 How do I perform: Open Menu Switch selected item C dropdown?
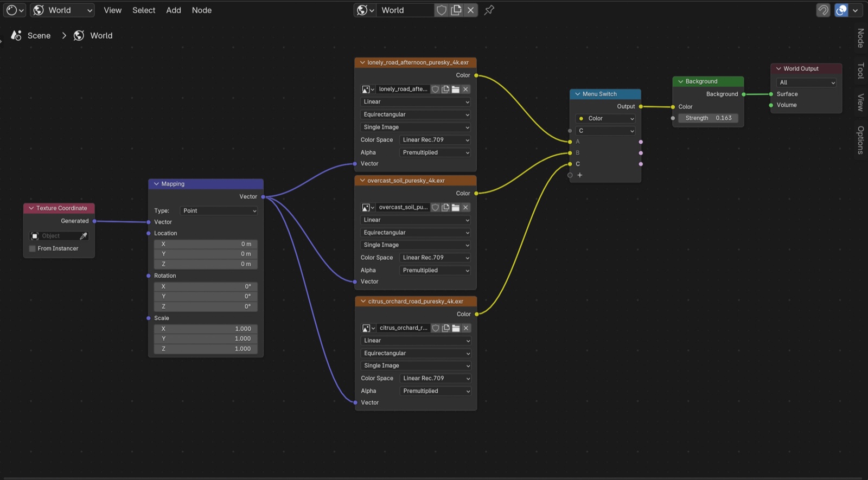[x=605, y=131]
